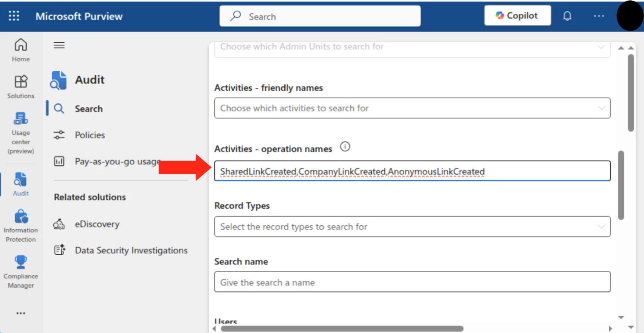The height and width of the screenshot is (333, 644).
Task: Open Information Protection solution
Action: [x=21, y=226]
